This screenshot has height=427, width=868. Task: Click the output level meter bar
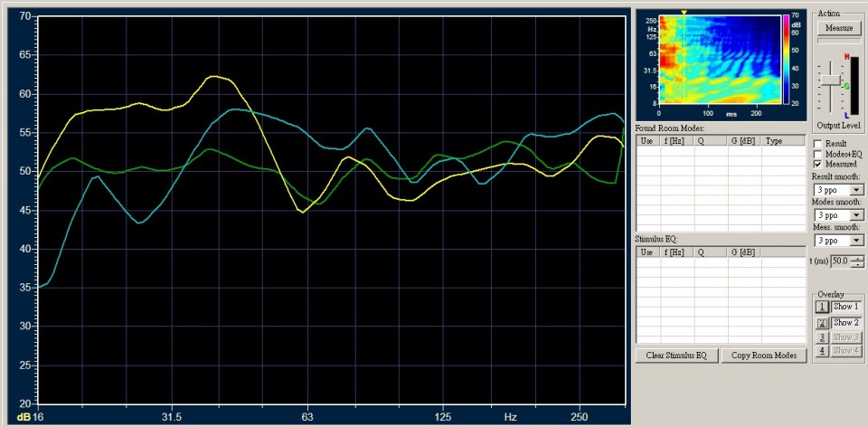[854, 86]
